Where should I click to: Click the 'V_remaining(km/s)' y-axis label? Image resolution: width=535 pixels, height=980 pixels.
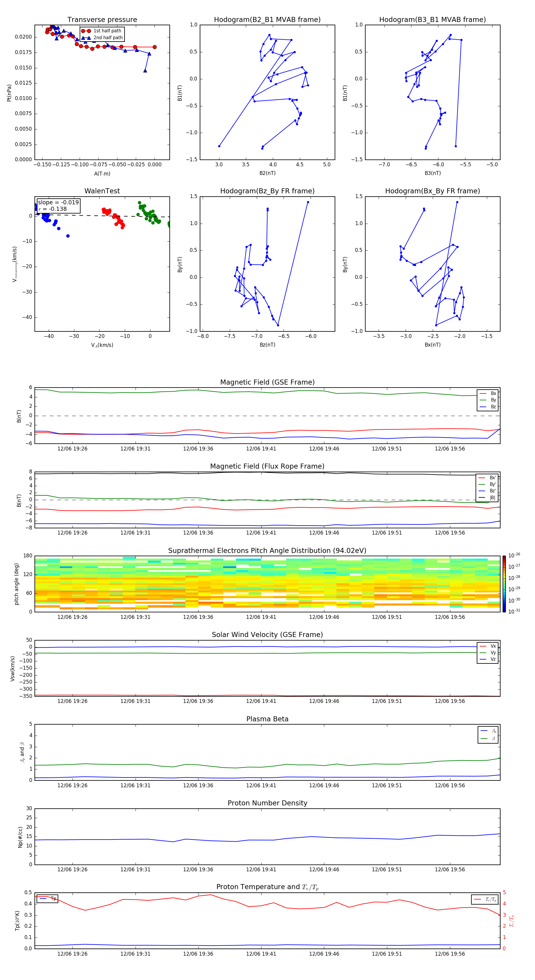(x=15, y=264)
